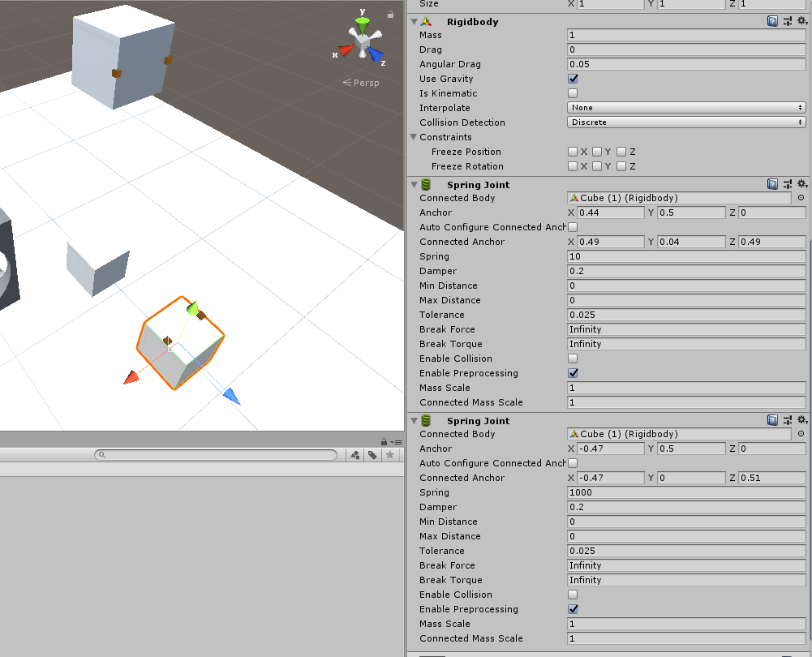
Task: Open object picker for first Connected Body
Action: coord(801,198)
